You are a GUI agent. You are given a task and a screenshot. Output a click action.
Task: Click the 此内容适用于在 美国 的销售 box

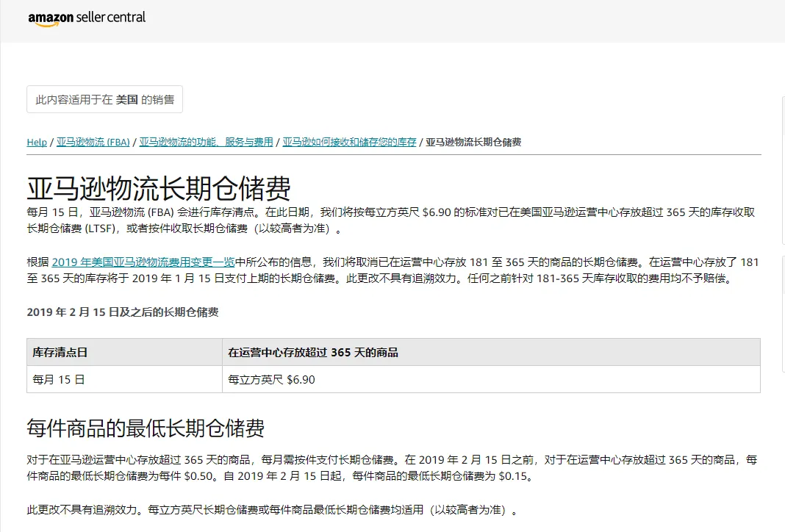coord(104,100)
